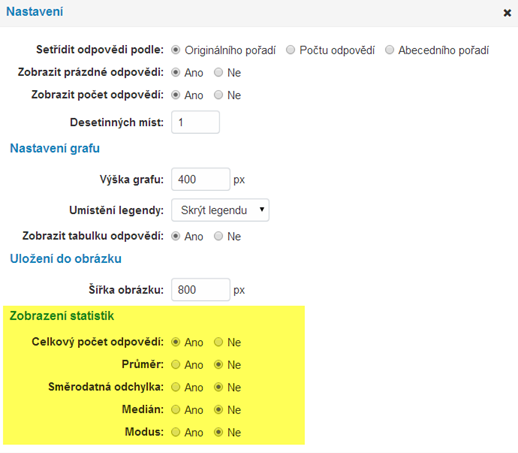The height and width of the screenshot is (453, 518).
Task: Sort answers by Počtu odpovědí
Action: pyautogui.click(x=290, y=50)
